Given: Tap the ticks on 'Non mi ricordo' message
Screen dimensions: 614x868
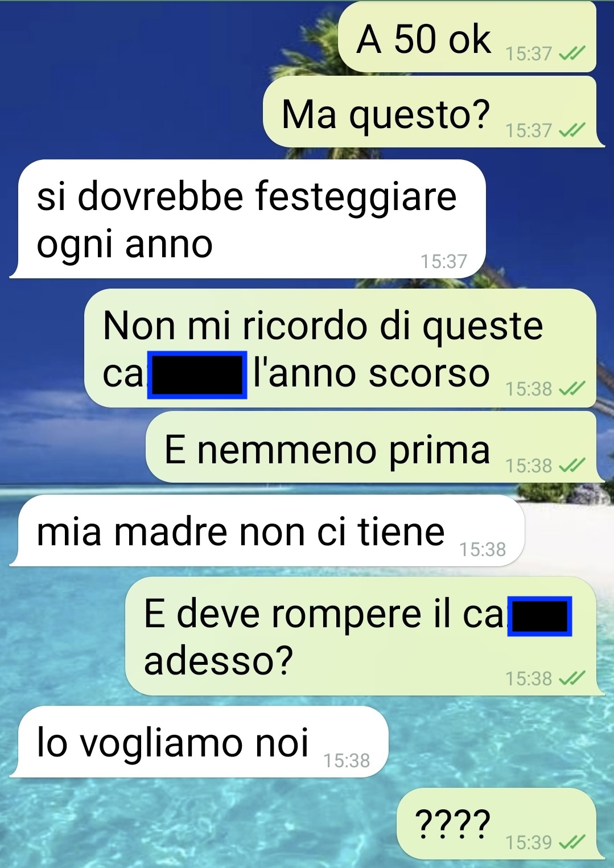Looking at the screenshot, I should 572,389.
